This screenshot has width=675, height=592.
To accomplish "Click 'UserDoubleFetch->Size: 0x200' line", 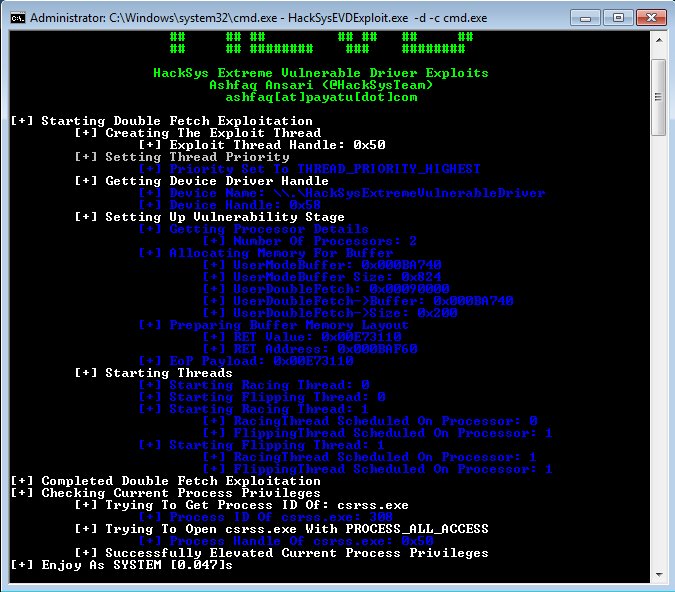I will (330, 313).
